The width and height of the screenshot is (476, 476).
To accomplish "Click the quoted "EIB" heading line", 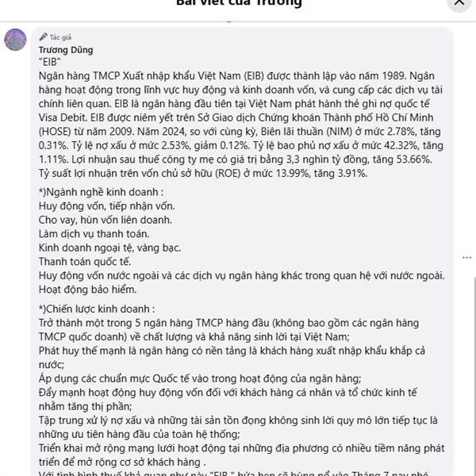I will tap(49, 62).
